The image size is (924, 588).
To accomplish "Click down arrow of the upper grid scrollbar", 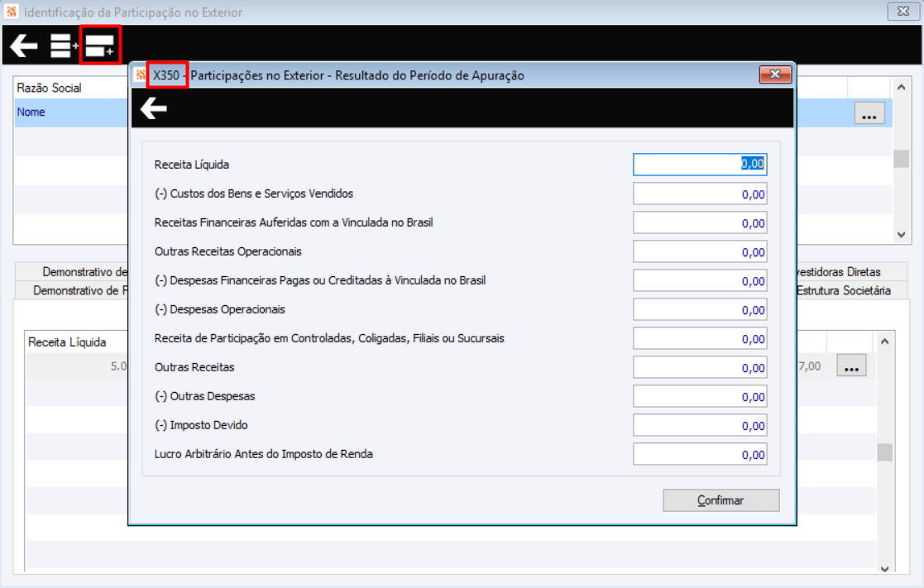I will point(901,235).
